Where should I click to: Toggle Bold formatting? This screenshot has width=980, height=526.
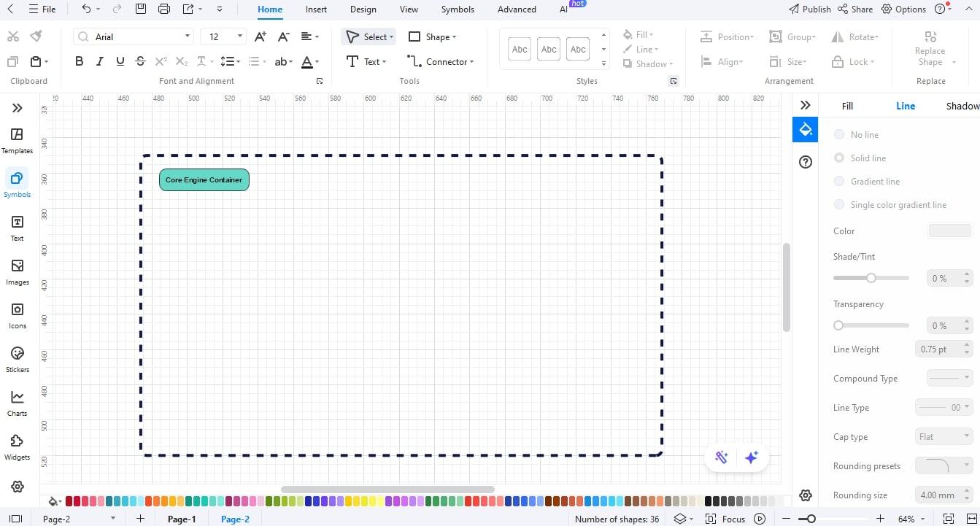(80, 62)
